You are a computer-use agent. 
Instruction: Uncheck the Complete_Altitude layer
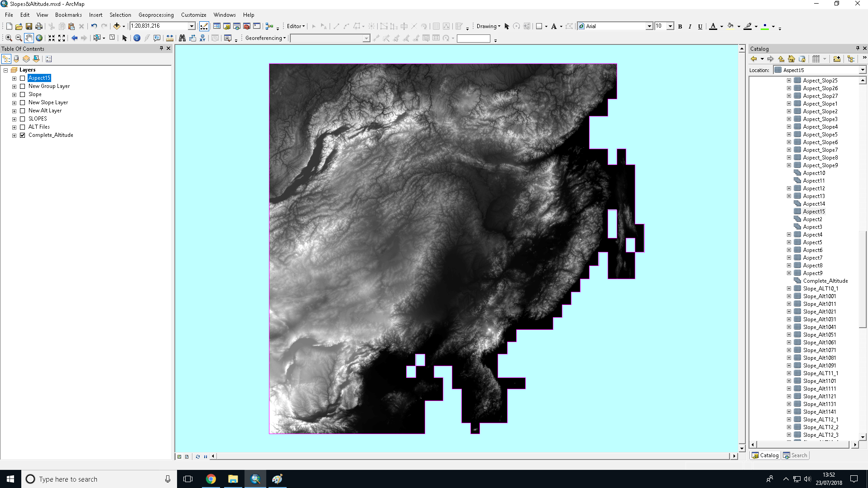[22, 135]
